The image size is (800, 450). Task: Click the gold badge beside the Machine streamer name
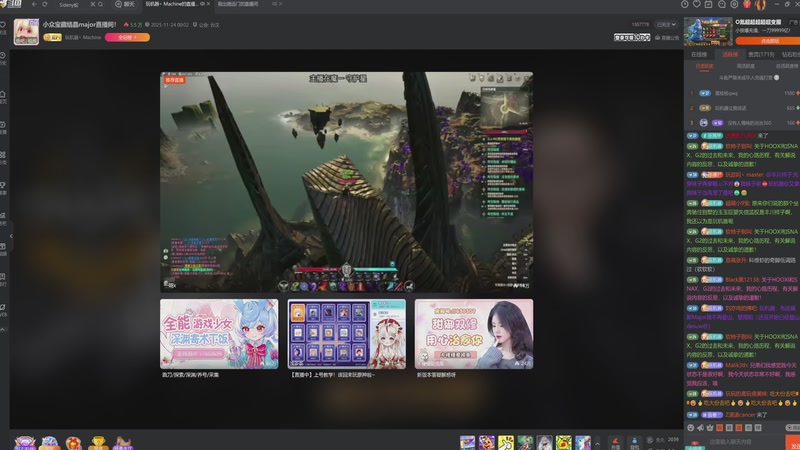(52, 37)
